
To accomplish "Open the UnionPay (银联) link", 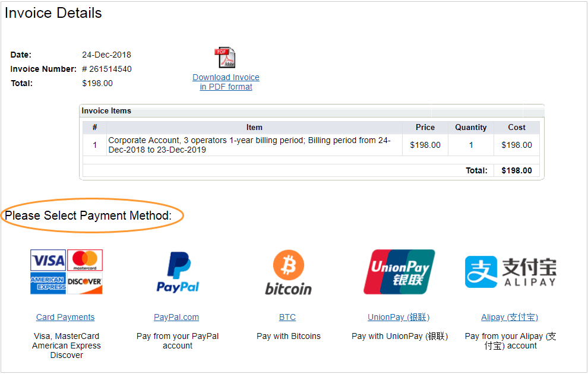I will click(x=399, y=317).
